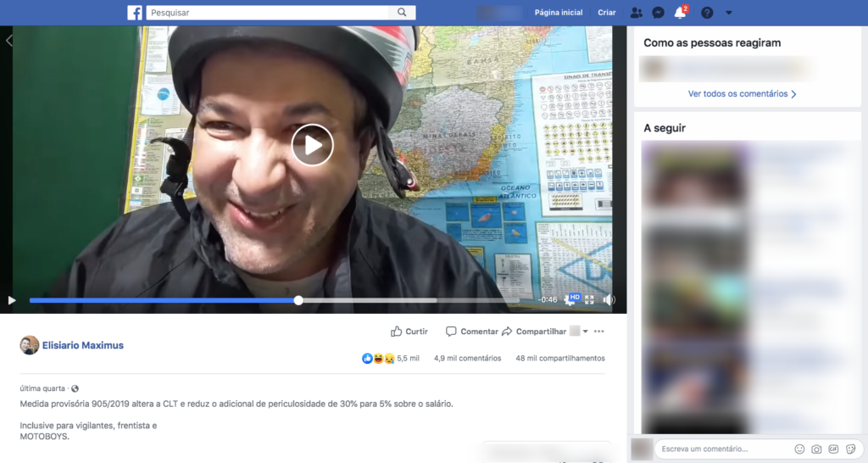The height and width of the screenshot is (463, 868).
Task: Attach a photo to the comment
Action: 816,449
